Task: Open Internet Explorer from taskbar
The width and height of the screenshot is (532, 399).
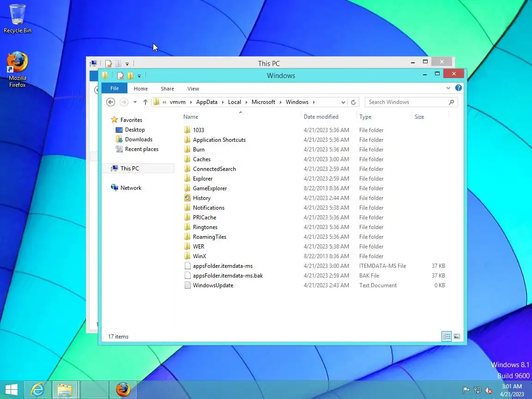Action: click(x=37, y=389)
